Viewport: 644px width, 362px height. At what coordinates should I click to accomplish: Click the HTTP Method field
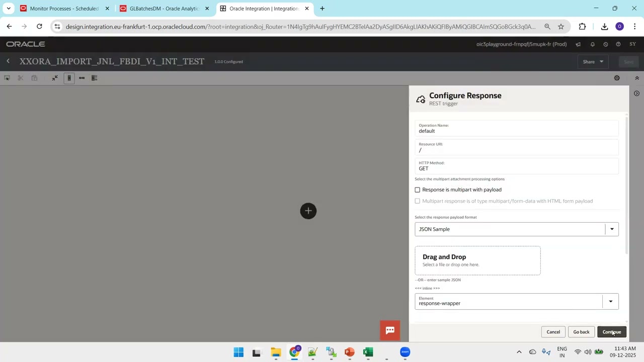click(517, 166)
